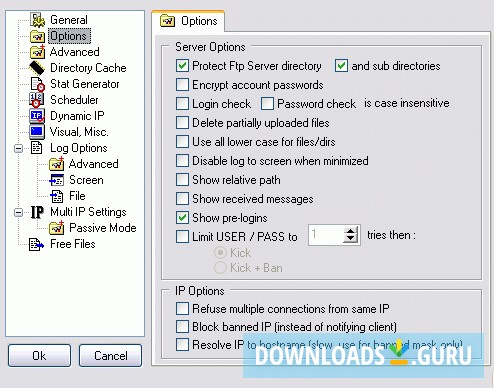494x388 pixels.
Task: Select Scheduler in the tree
Action: (x=74, y=100)
